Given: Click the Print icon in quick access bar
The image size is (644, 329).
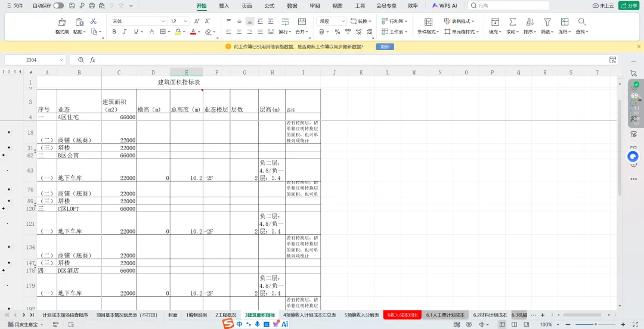Looking at the screenshot, I should tap(92, 6).
